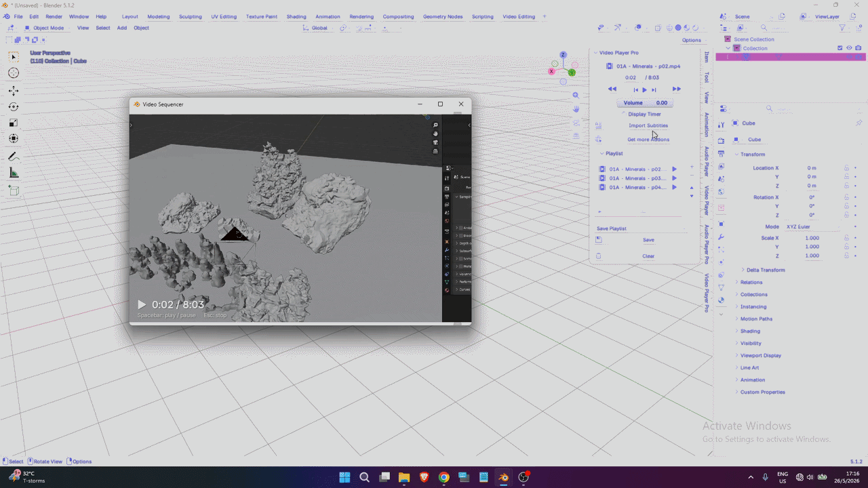The image size is (868, 488).
Task: Activate the Scale tool
Action: 14,123
